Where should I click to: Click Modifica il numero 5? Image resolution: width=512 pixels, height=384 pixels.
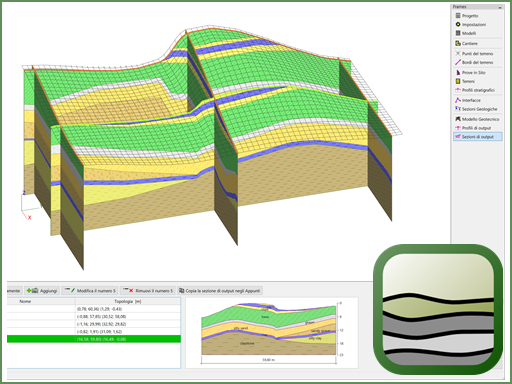pos(90,291)
